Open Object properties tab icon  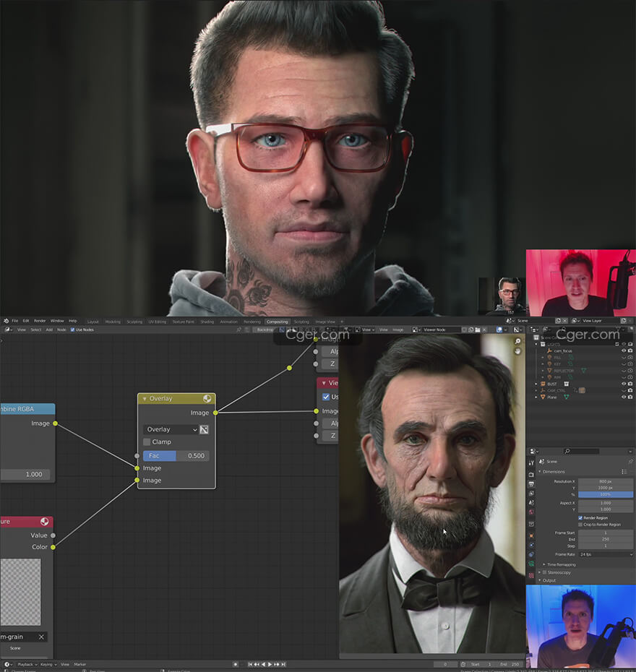click(x=531, y=535)
